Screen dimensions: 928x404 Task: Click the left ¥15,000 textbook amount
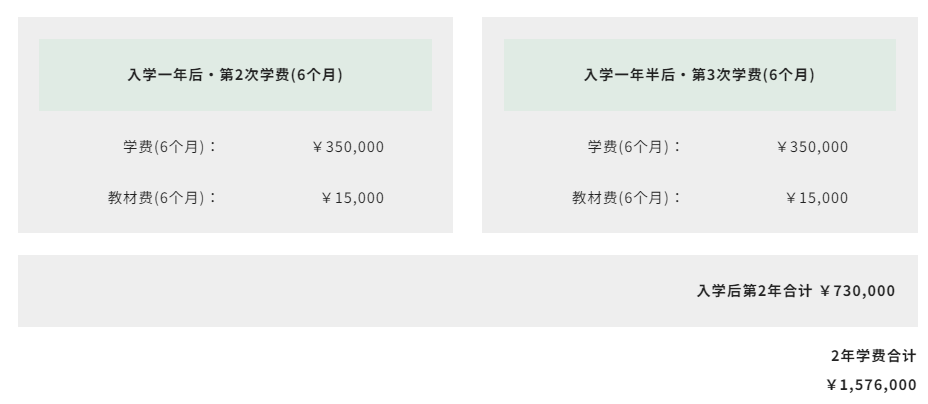pos(353,198)
